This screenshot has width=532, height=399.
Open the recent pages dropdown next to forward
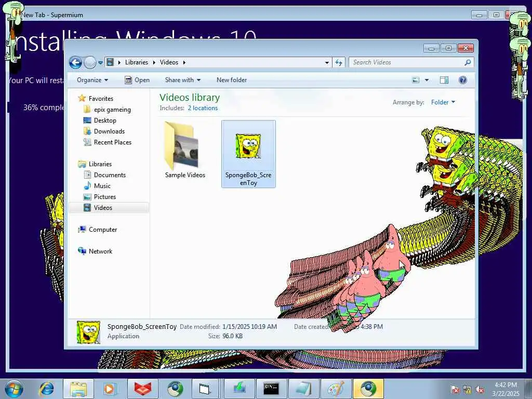[x=100, y=63]
